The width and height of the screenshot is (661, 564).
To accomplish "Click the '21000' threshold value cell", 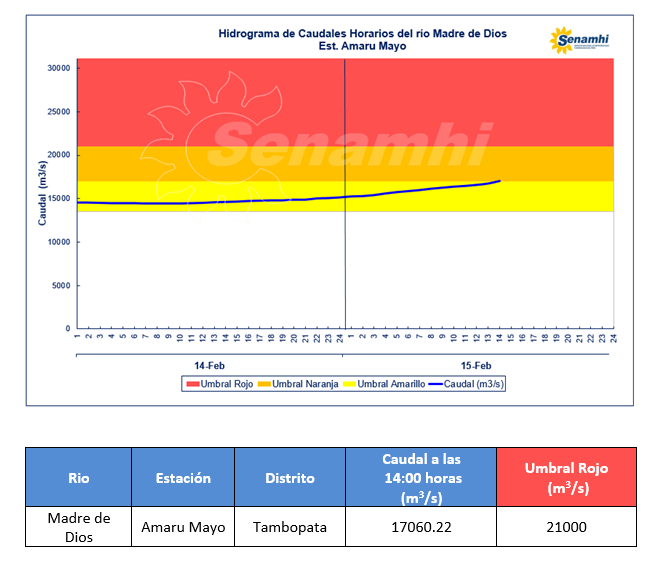I will pyautogui.click(x=567, y=527).
